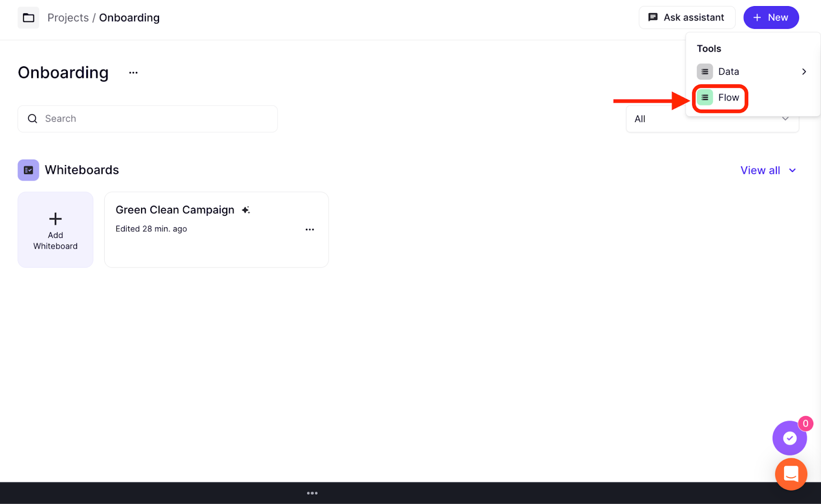Open the Green Clean Campaign whiteboard
The width and height of the screenshot is (821, 504).
175,210
